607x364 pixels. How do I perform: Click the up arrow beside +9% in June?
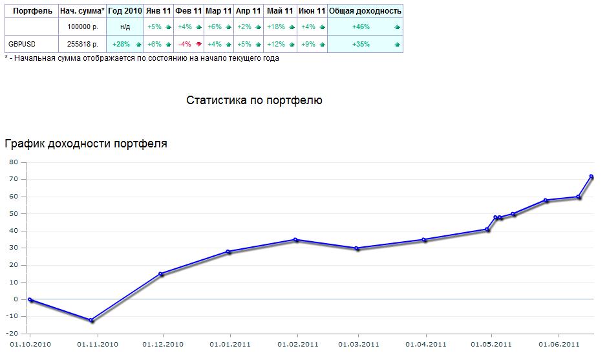(x=321, y=45)
